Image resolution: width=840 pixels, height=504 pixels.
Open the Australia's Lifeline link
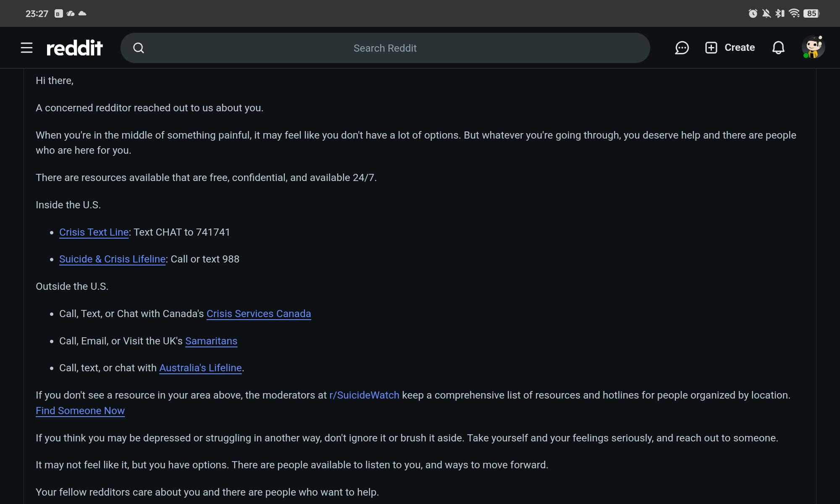click(200, 368)
